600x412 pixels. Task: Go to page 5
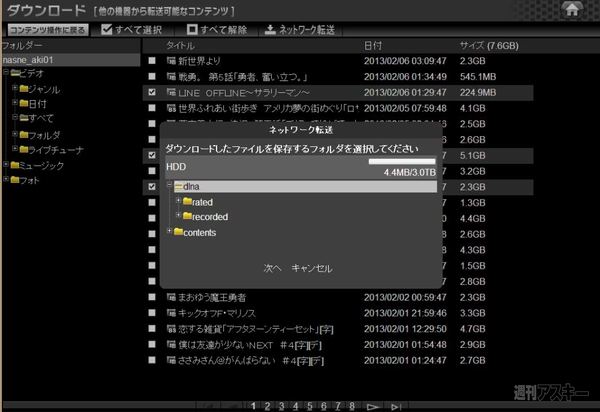(310, 406)
